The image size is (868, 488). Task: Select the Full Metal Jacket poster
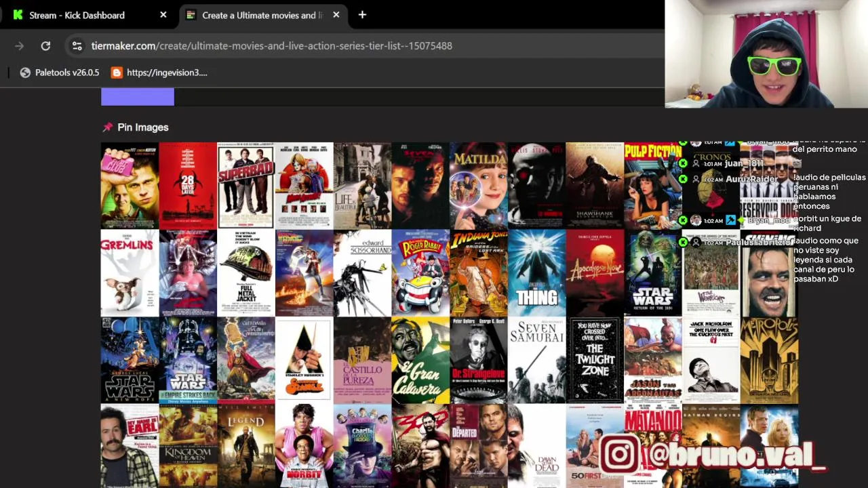coord(246,273)
